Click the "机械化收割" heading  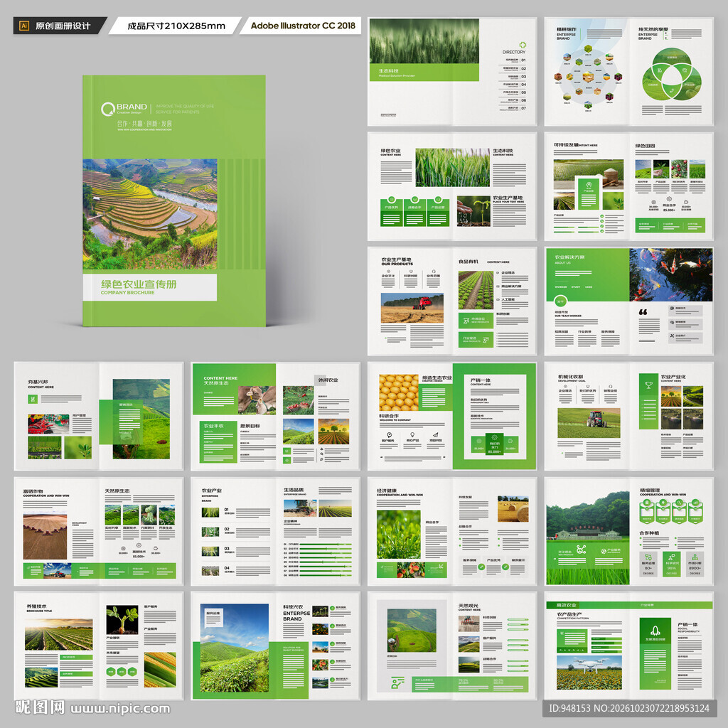(571, 377)
